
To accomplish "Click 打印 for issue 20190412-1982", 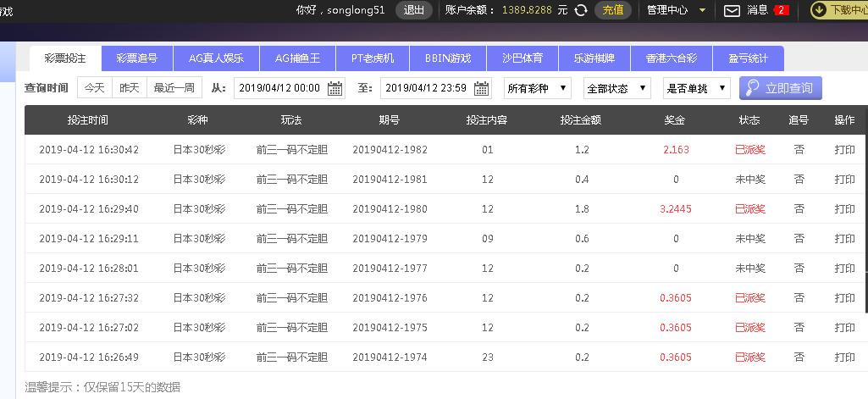I will (x=844, y=150).
